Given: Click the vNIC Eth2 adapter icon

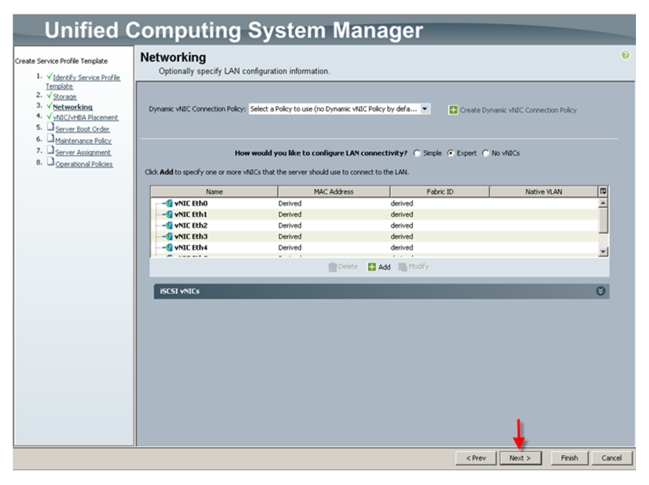Looking at the screenshot, I should (169, 226).
